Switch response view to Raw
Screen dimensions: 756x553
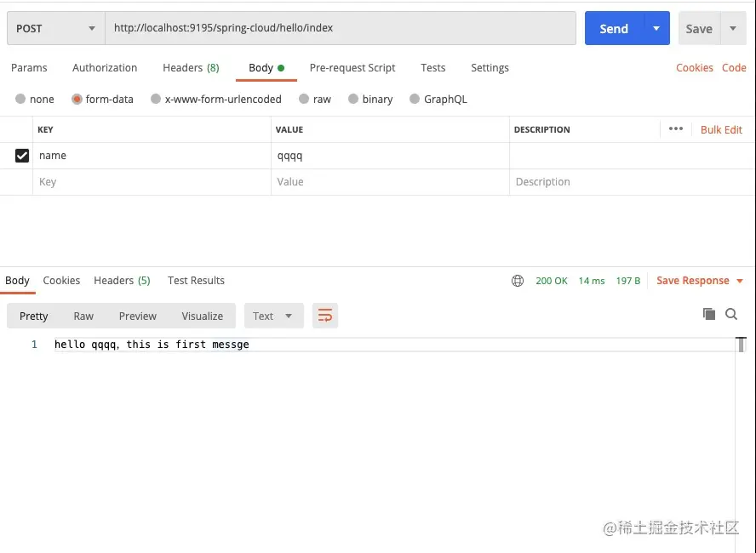(x=83, y=316)
